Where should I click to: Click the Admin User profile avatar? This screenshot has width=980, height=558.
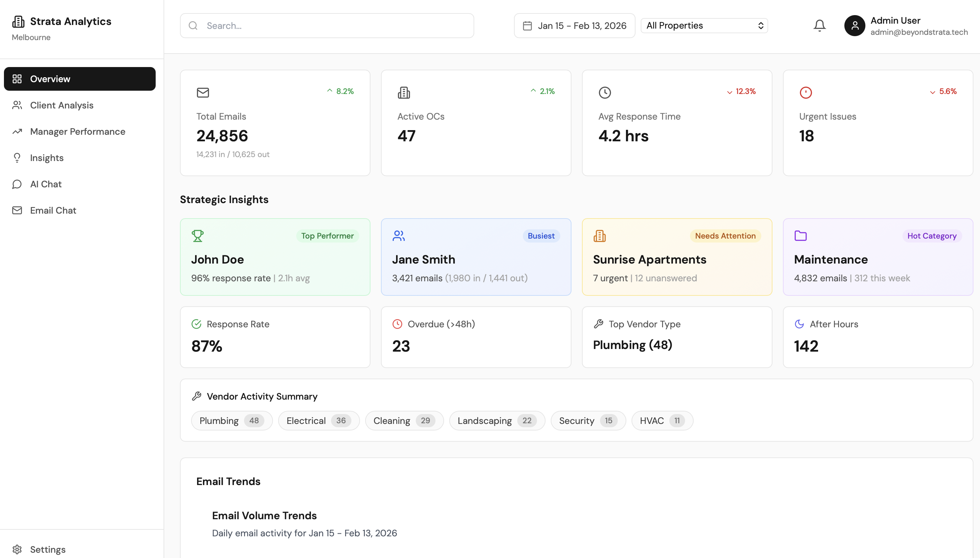(855, 25)
